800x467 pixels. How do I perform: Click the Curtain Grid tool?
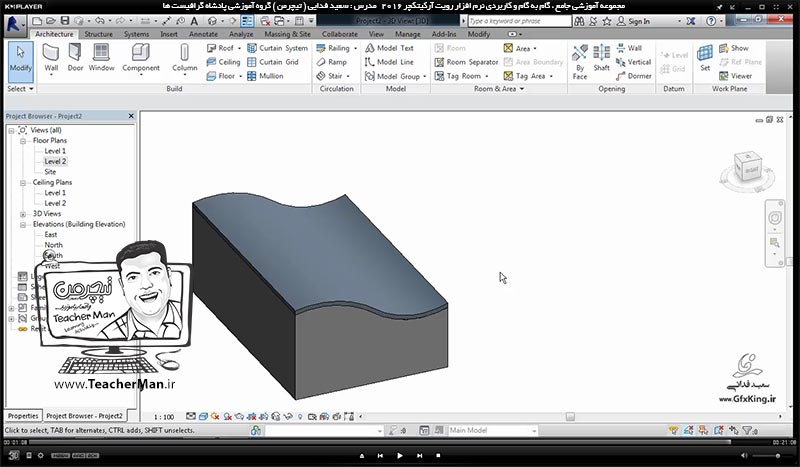(273, 62)
